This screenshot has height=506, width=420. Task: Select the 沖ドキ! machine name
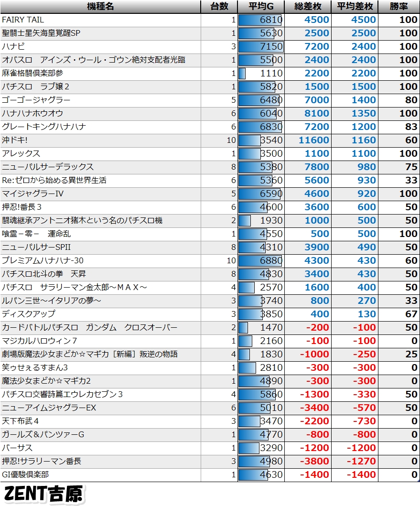(14, 140)
